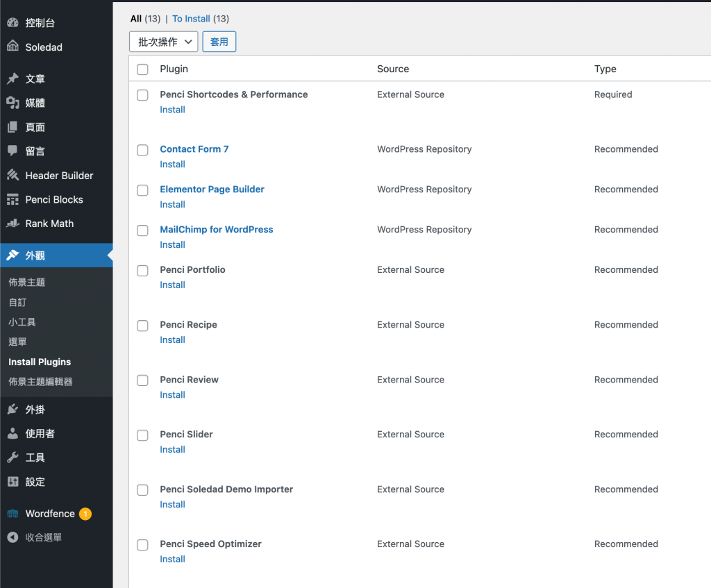Install the Penci Portfolio plugin

[x=172, y=285]
